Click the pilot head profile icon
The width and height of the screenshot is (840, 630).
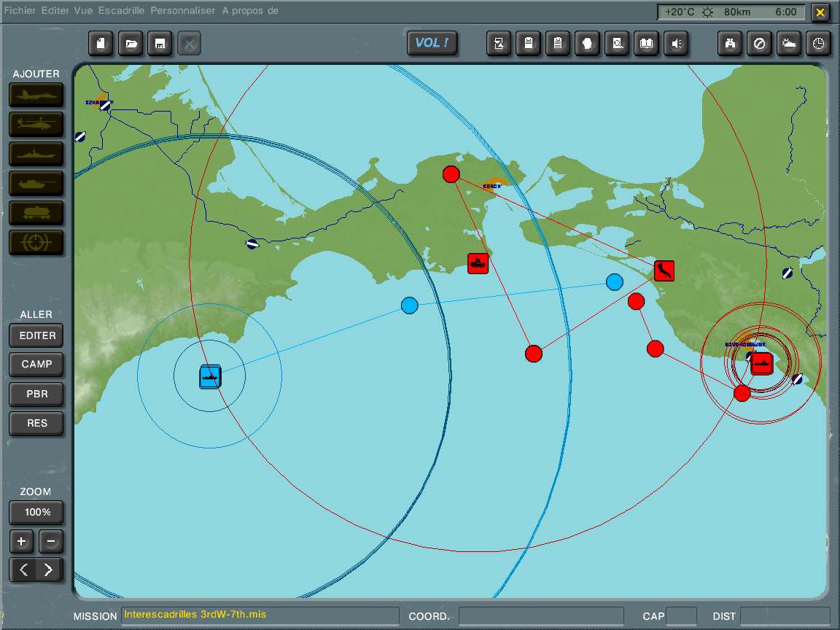(x=587, y=44)
